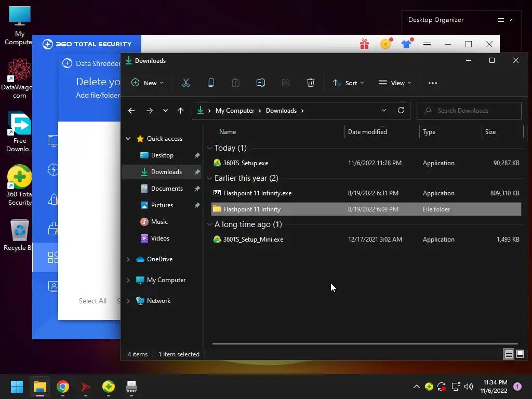Select the 360TS_Setup.exe file
This screenshot has width=532, height=399.
(366, 163)
